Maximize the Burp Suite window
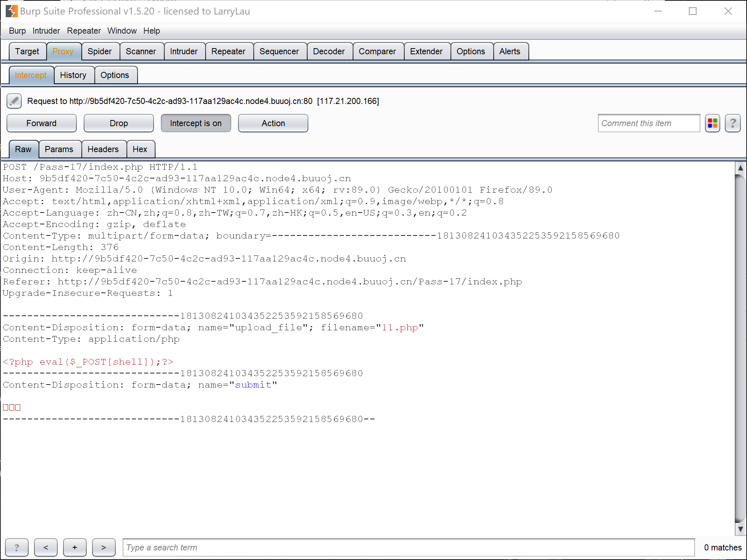Image resolution: width=747 pixels, height=560 pixels. (693, 11)
